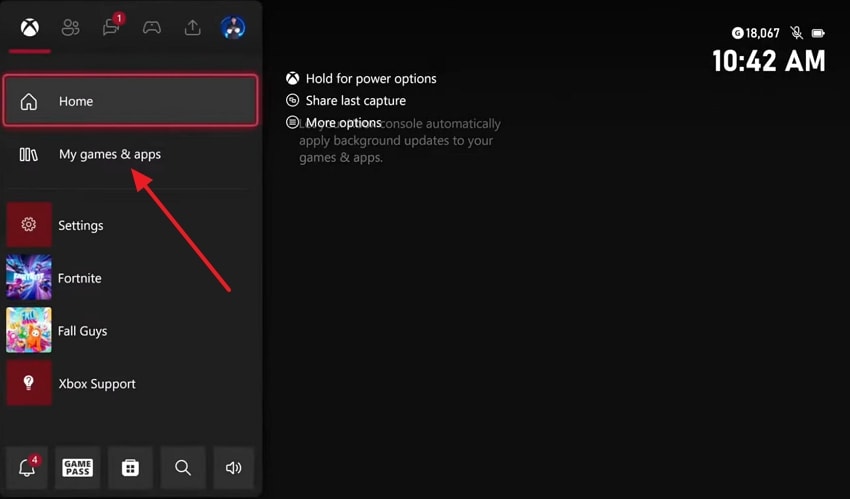Screen dimensions: 850x499
Task: Open the People tab icon
Action: point(70,28)
